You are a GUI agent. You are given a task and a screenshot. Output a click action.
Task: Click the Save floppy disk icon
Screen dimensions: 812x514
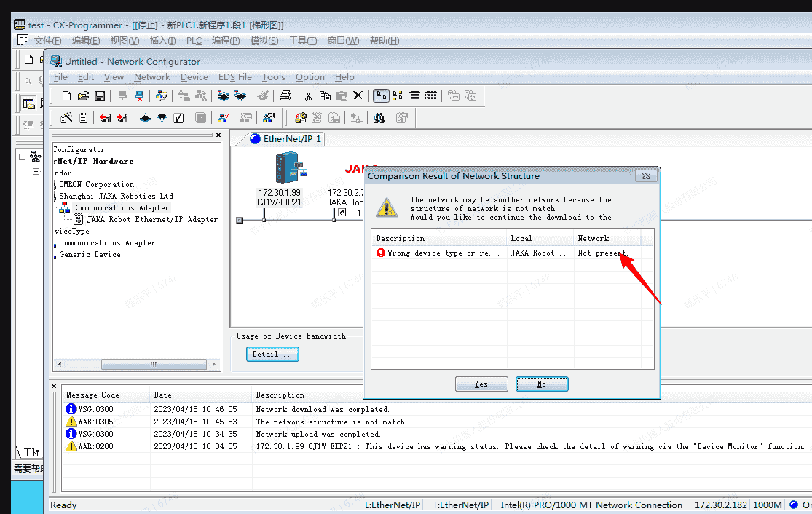(100, 95)
